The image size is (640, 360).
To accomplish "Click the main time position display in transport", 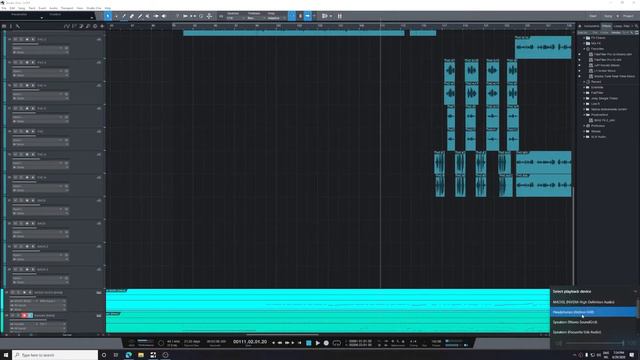I will pos(250,342).
